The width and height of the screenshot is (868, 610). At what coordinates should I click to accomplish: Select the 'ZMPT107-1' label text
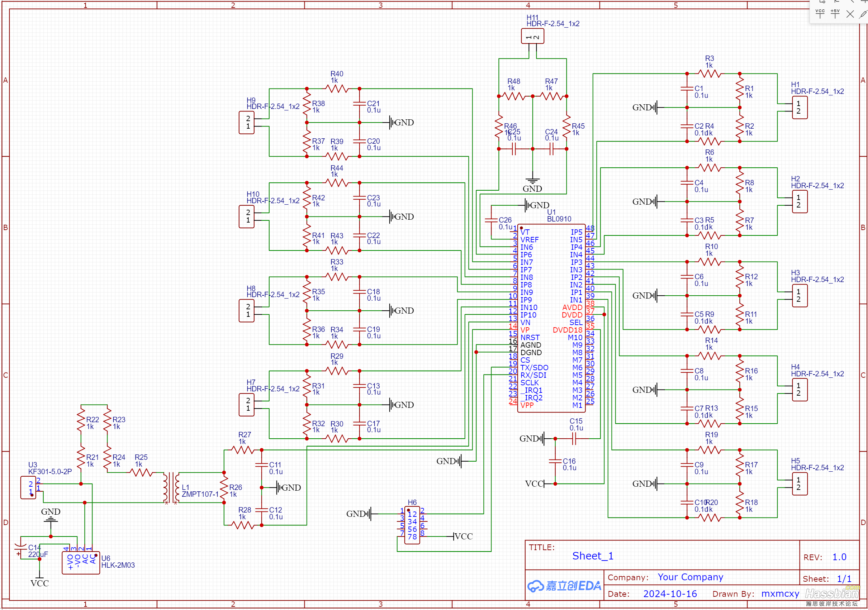click(200, 494)
